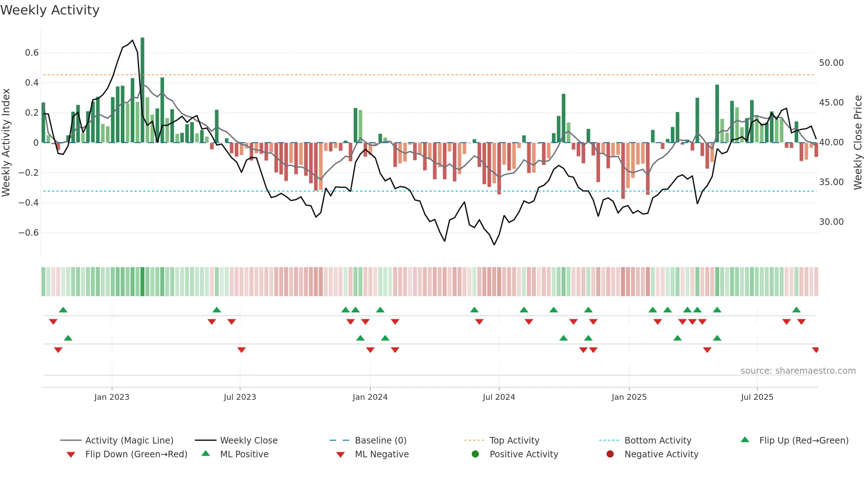The height and width of the screenshot is (488, 868).
Task: Click the flip-up triangle just before Jul 2023
Action: tap(217, 310)
